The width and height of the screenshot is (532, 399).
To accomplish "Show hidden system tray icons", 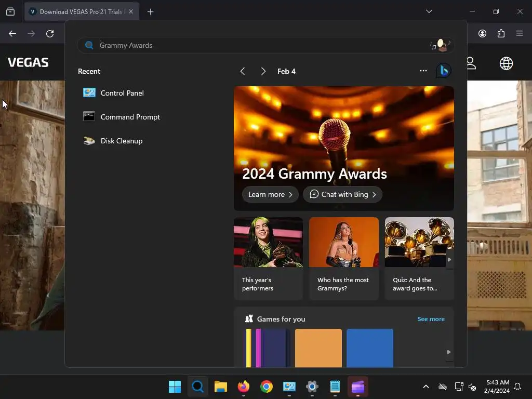I will coord(426,387).
